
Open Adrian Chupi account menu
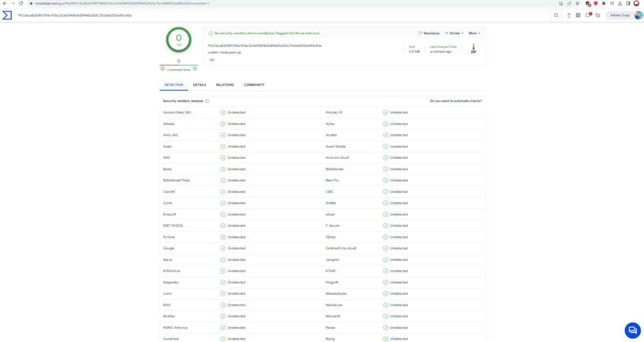[624, 15]
